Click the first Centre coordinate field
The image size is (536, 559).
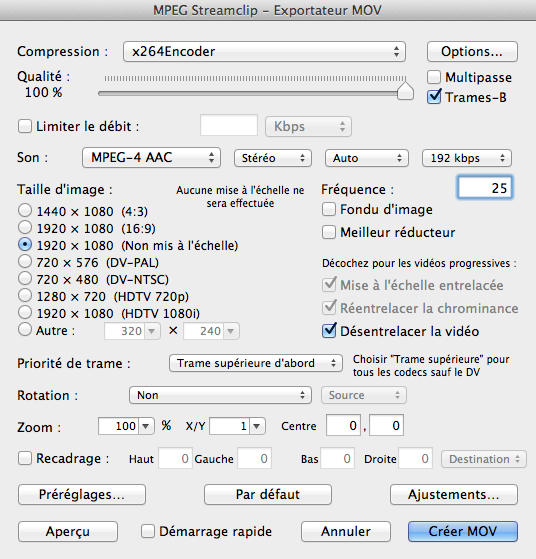tap(343, 425)
